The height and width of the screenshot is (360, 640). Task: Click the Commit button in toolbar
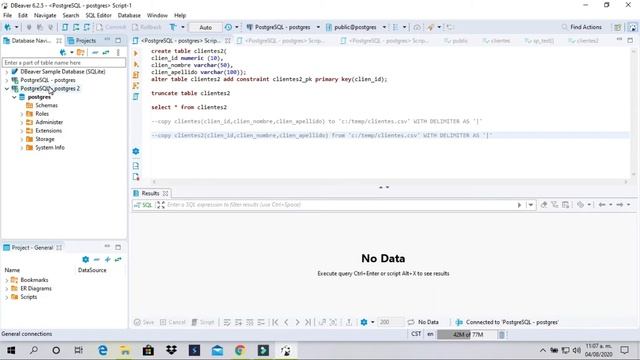coord(111,27)
